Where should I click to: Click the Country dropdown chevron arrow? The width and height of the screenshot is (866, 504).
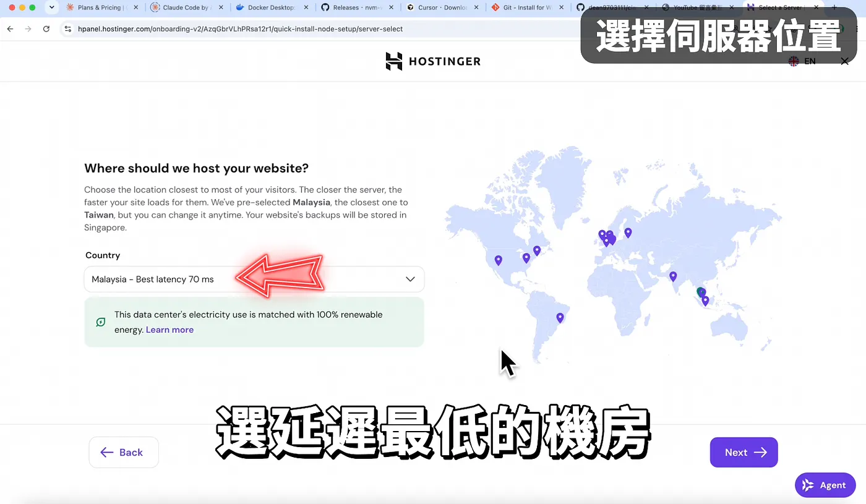pos(410,279)
